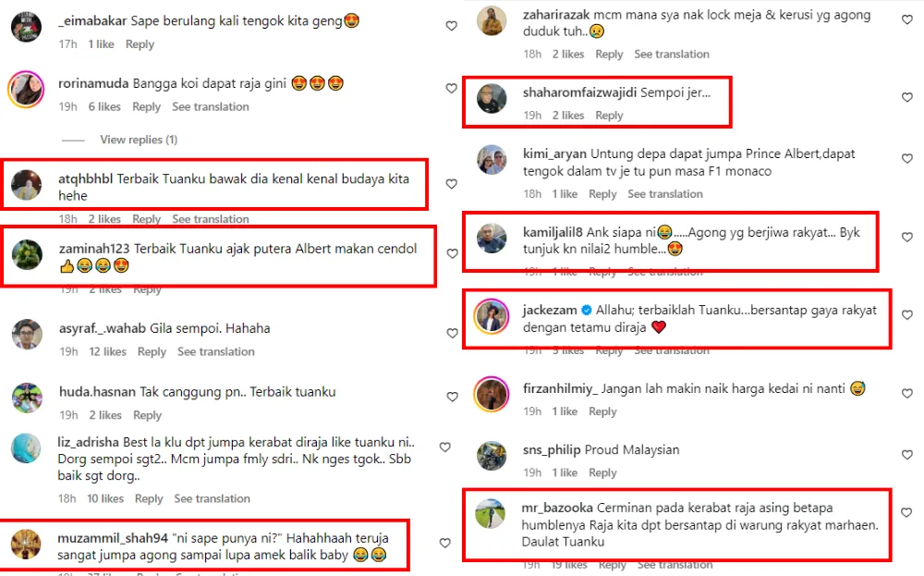Toggle like on sns_philip's comment
Screen dimensions: 924x576
point(907,455)
